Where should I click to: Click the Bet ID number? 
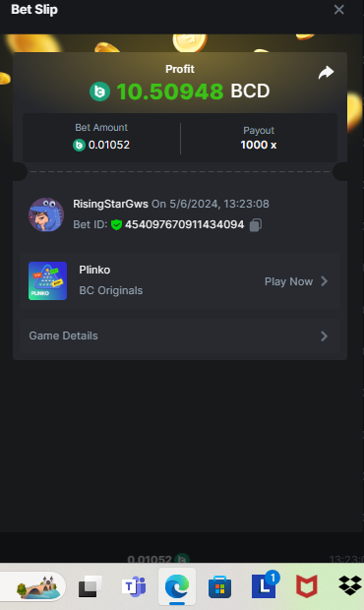click(184, 224)
